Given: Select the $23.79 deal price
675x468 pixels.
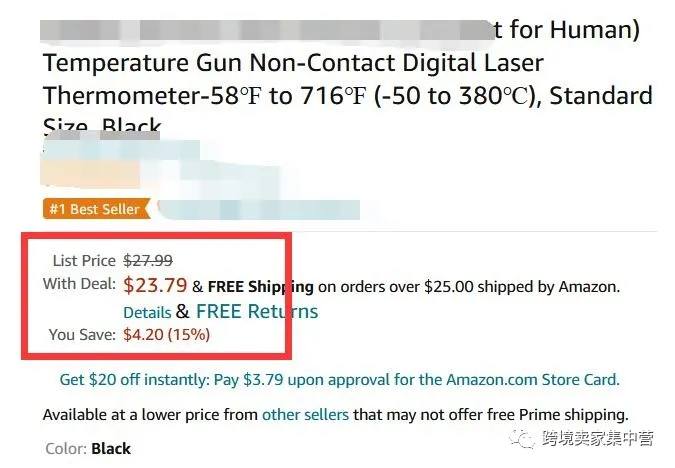Looking at the screenshot, I should click(155, 285).
